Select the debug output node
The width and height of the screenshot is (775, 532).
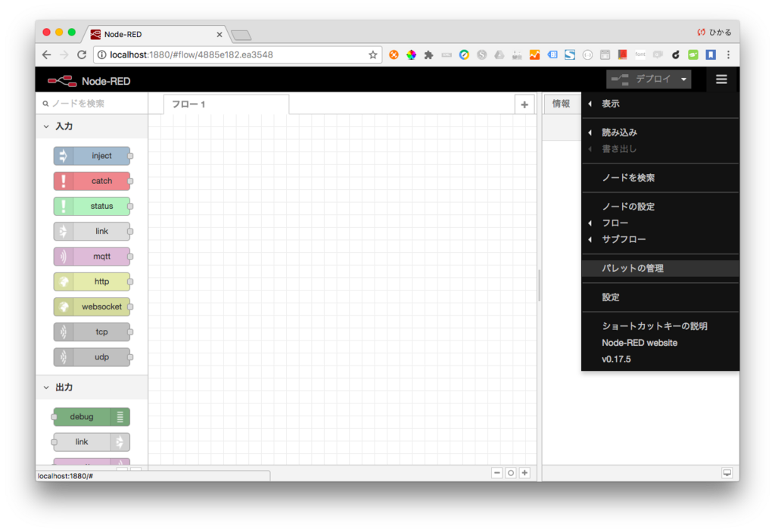[x=92, y=417]
